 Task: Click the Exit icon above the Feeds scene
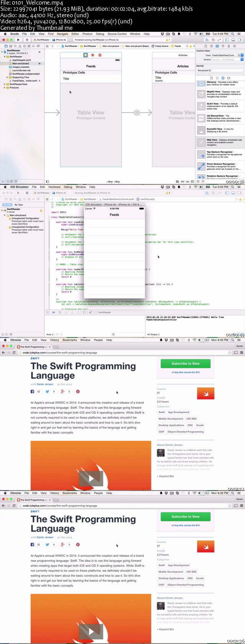coord(100,55)
